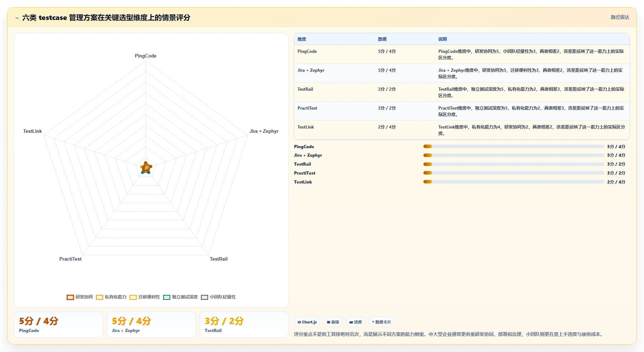Click PractiTest radar axis label

[x=70, y=259]
